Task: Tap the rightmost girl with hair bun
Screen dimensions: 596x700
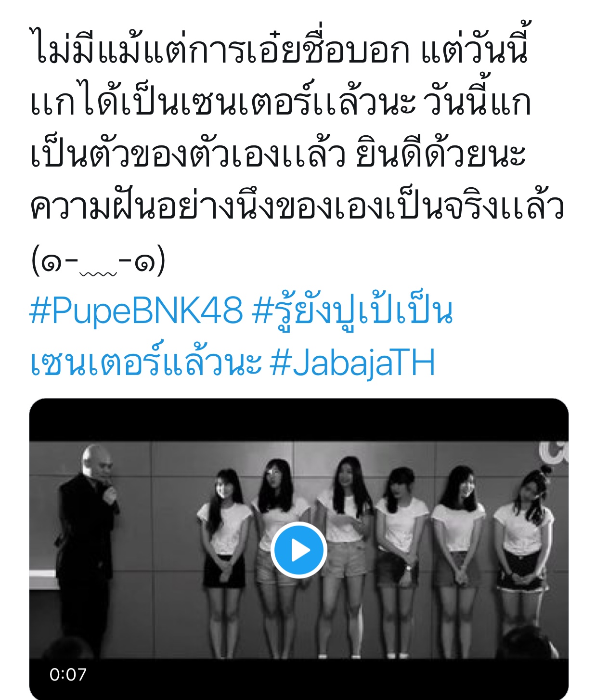Action: click(x=524, y=554)
